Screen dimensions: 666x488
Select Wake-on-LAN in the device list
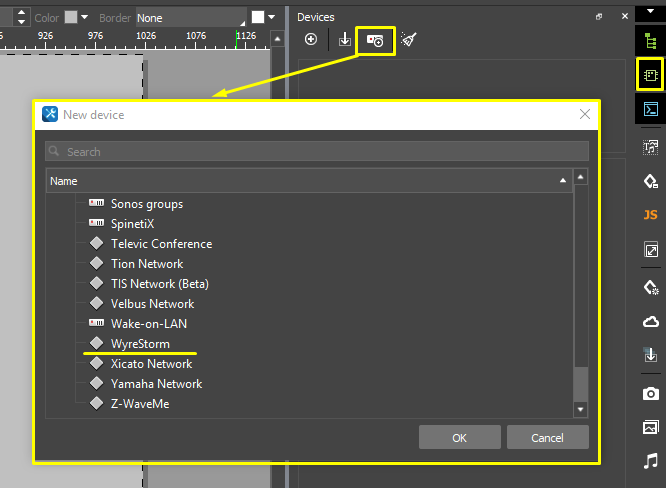point(148,324)
